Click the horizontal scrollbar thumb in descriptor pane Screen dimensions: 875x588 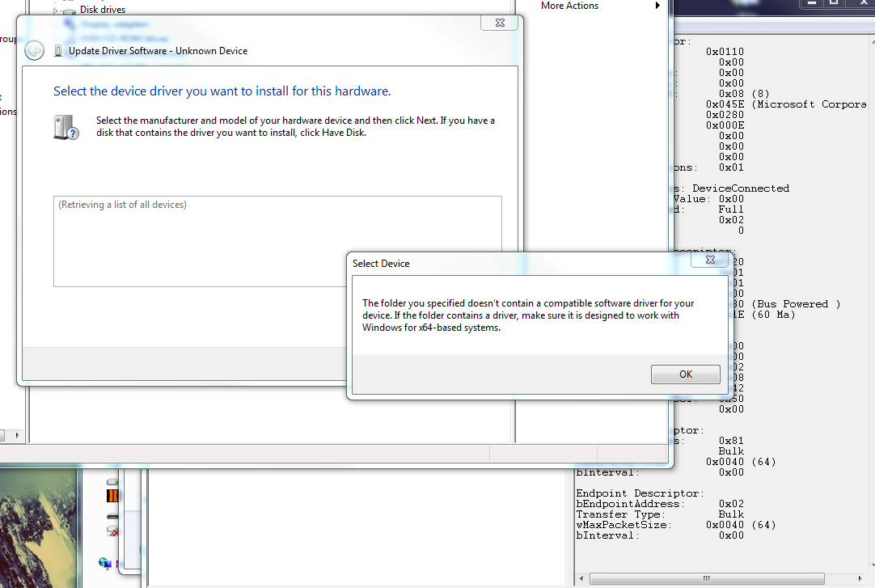pos(707,578)
